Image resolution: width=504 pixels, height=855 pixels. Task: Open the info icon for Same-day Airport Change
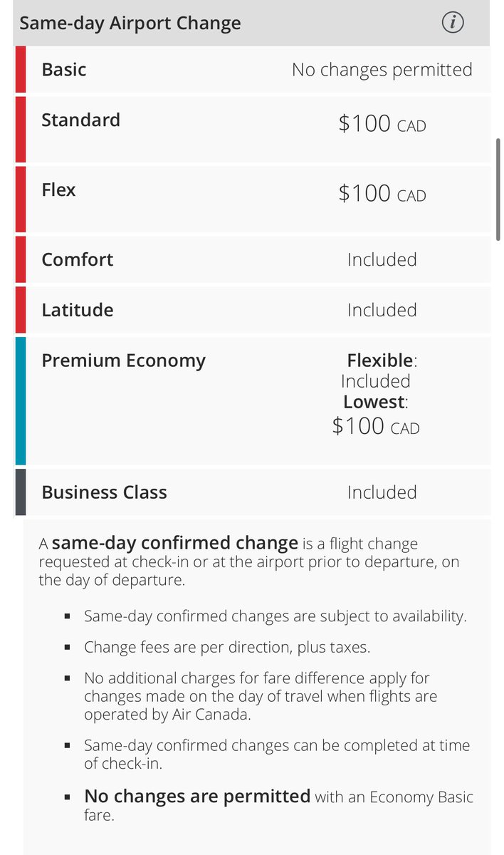[453, 23]
